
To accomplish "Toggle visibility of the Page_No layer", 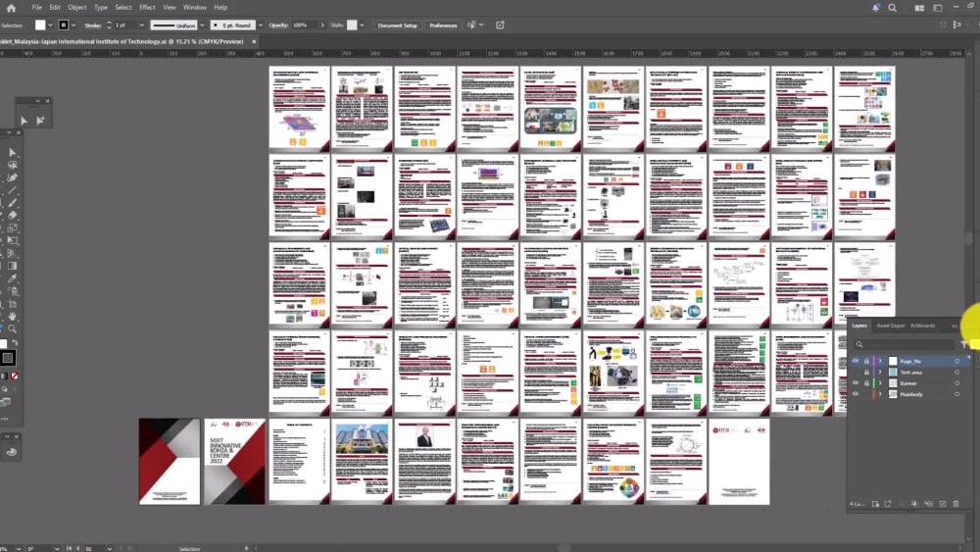I will point(855,362).
